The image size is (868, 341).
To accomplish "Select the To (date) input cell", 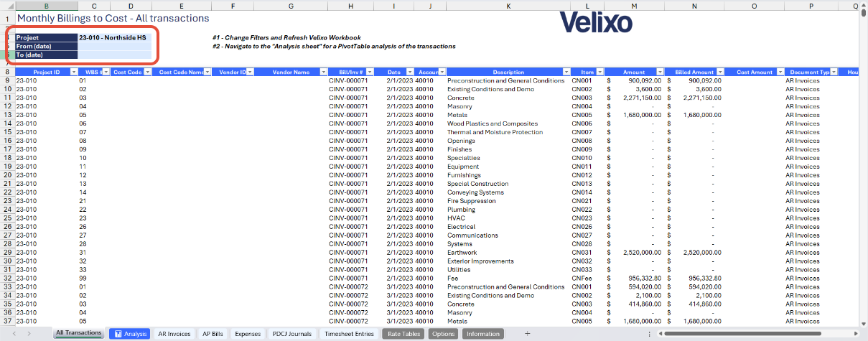I will tap(115, 55).
